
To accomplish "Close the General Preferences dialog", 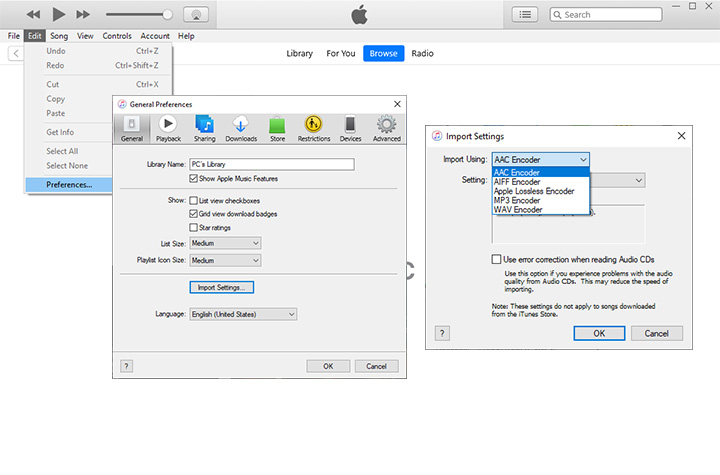I will (x=397, y=104).
